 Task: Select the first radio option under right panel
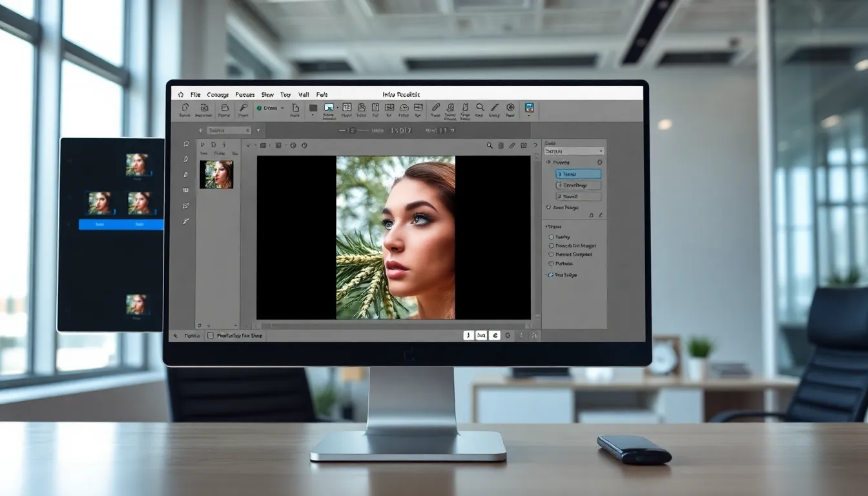[551, 237]
